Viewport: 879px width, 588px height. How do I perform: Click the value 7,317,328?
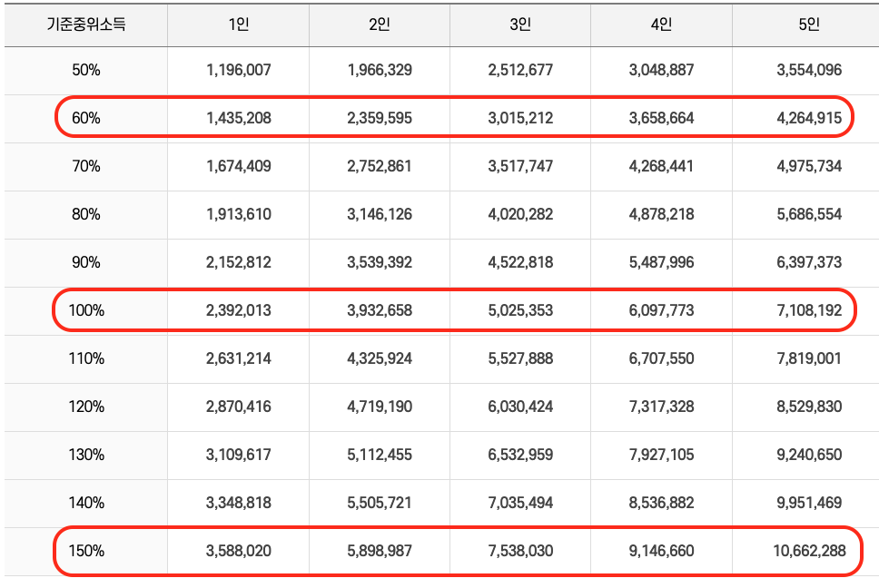661,407
